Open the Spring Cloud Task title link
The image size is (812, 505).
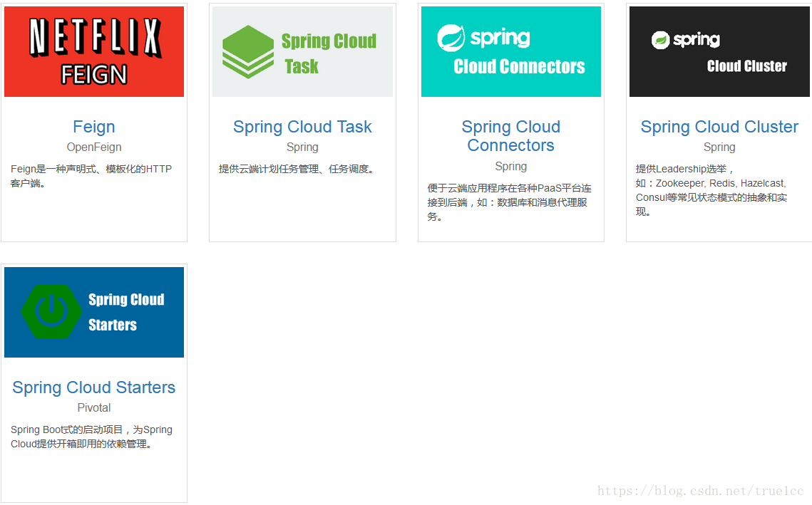point(302,127)
